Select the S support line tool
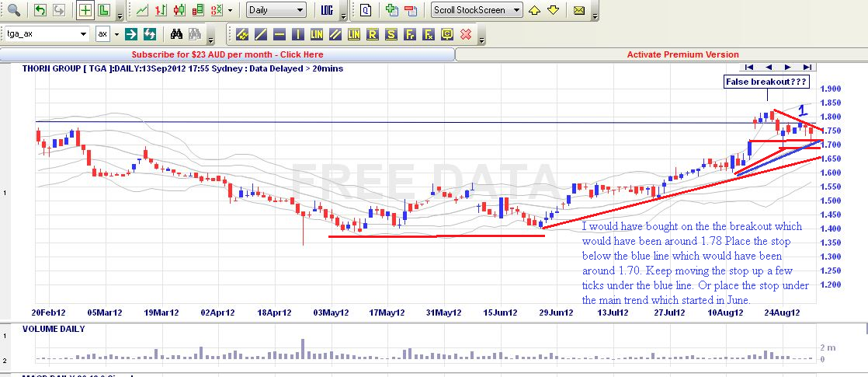This screenshot has width=868, height=377. coord(391,34)
